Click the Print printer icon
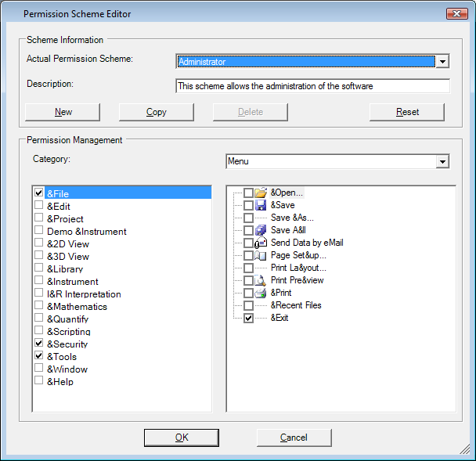 point(261,293)
